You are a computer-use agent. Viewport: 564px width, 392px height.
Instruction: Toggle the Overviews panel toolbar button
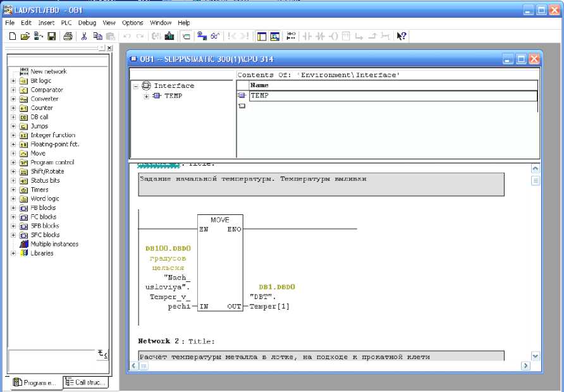[x=261, y=36]
